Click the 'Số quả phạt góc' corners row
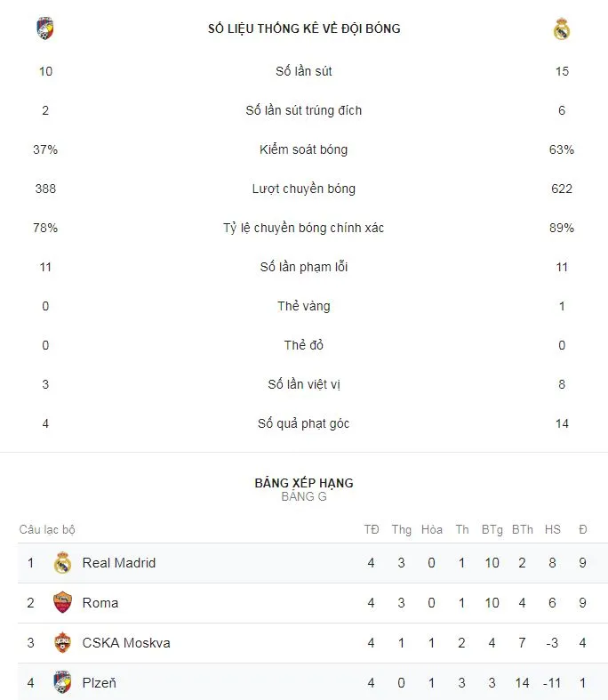This screenshot has height=700, width=608. click(304, 423)
